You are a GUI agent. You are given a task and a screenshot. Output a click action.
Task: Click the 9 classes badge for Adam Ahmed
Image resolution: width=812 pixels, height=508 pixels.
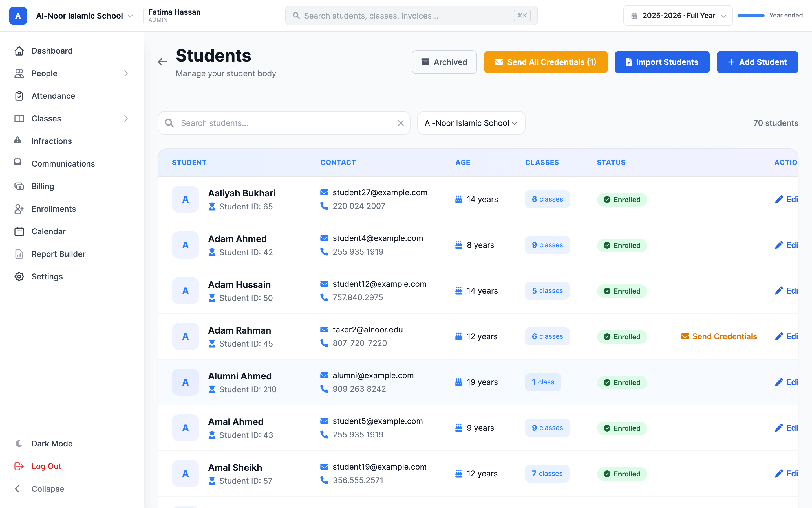click(x=547, y=245)
